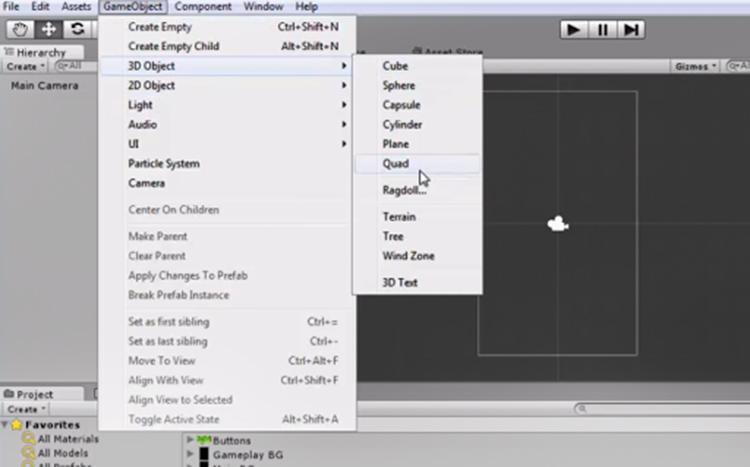Open the Hierarchy Create dropdown
The height and width of the screenshot is (467, 750).
click(24, 66)
